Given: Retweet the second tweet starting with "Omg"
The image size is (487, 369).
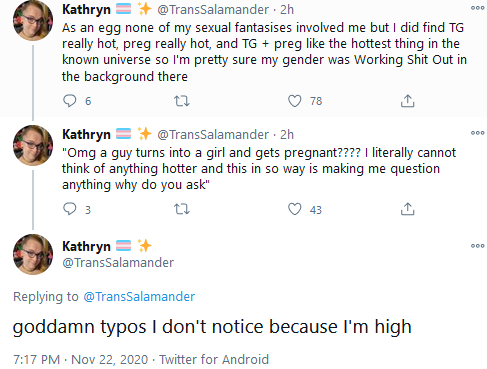Looking at the screenshot, I should (182, 209).
